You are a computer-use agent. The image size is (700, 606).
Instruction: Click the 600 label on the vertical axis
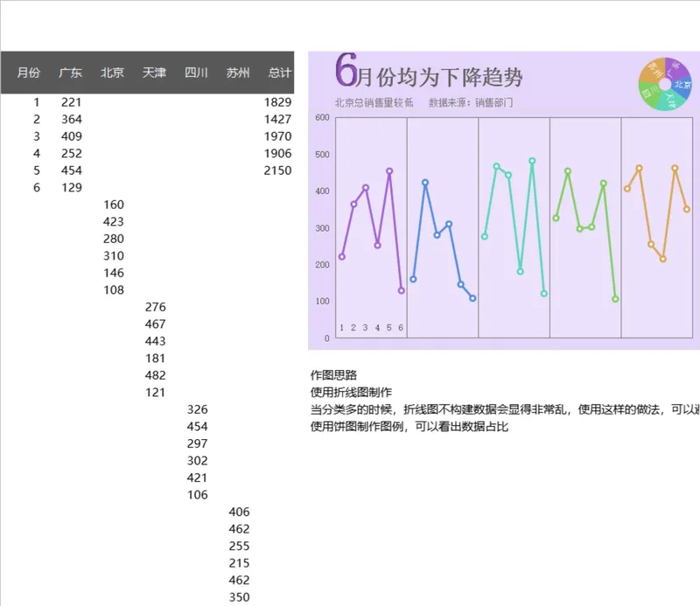pyautogui.click(x=322, y=117)
